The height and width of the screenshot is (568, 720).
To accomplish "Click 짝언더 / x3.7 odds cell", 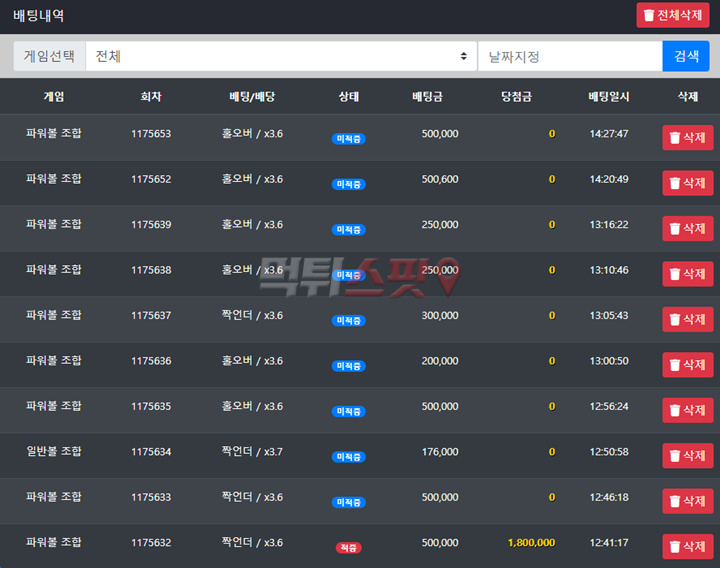I will pyautogui.click(x=252, y=452).
